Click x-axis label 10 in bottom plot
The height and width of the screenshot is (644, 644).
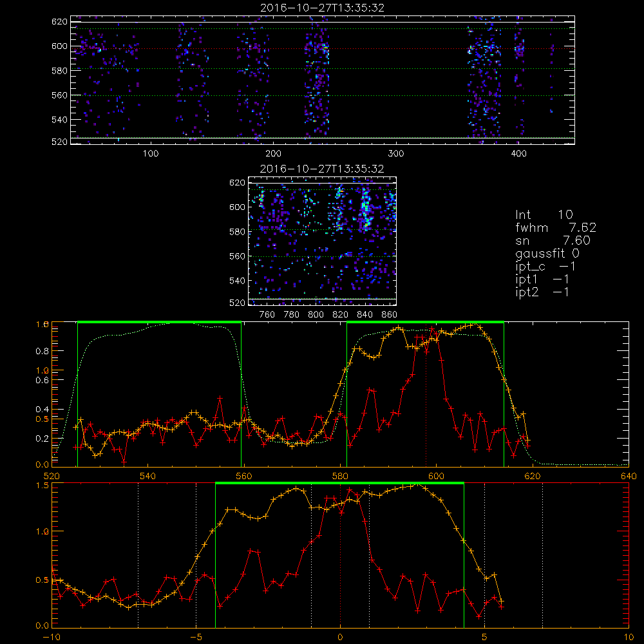(629, 638)
